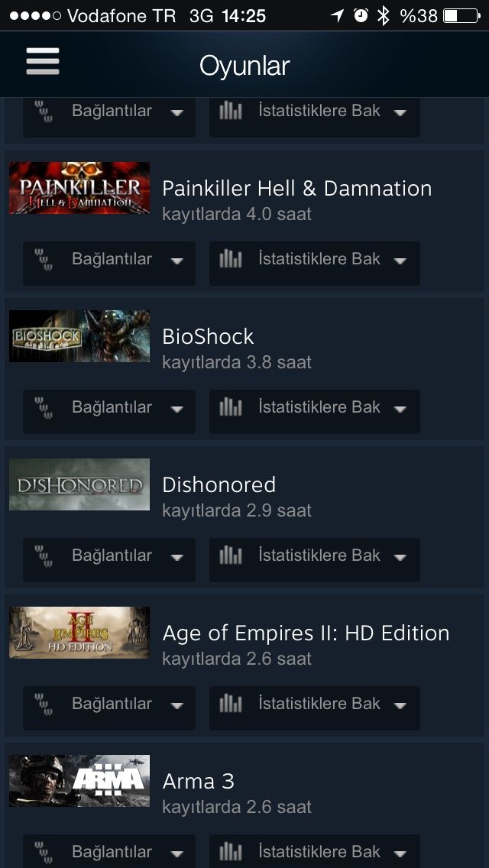The width and height of the screenshot is (489, 868).
Task: Tap the stats bar icon under Painkiller
Action: click(231, 258)
